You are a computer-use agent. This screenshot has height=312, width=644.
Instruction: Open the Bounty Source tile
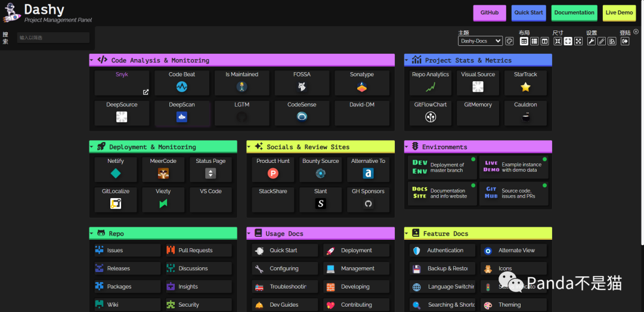[x=320, y=169]
